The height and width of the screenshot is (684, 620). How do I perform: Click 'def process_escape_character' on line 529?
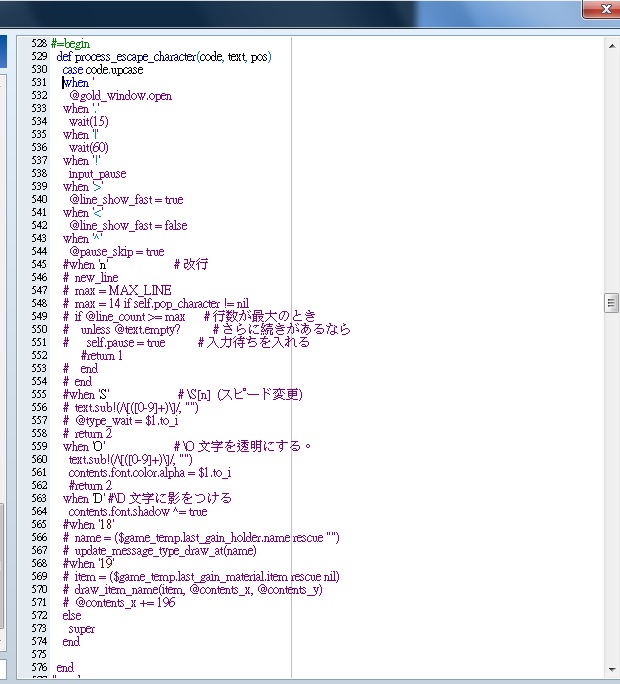(x=127, y=57)
